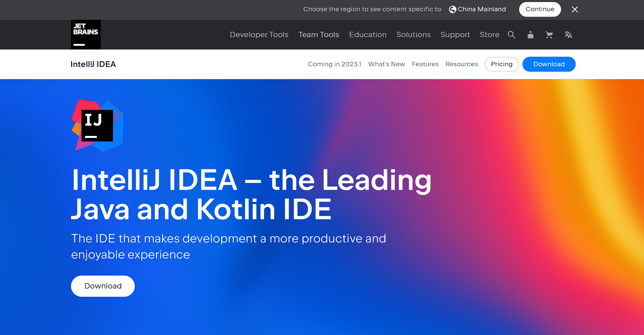Open the language selector icon

[x=568, y=35]
